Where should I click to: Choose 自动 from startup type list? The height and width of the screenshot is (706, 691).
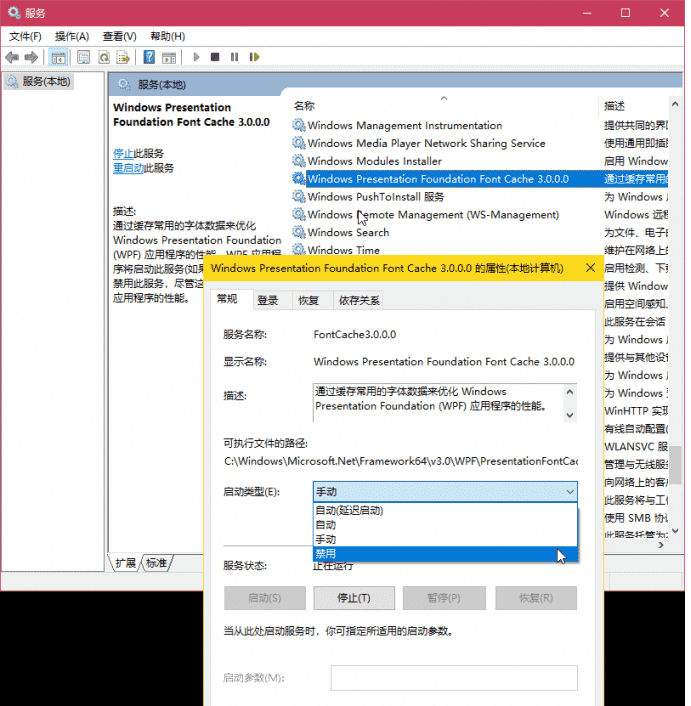(x=445, y=525)
